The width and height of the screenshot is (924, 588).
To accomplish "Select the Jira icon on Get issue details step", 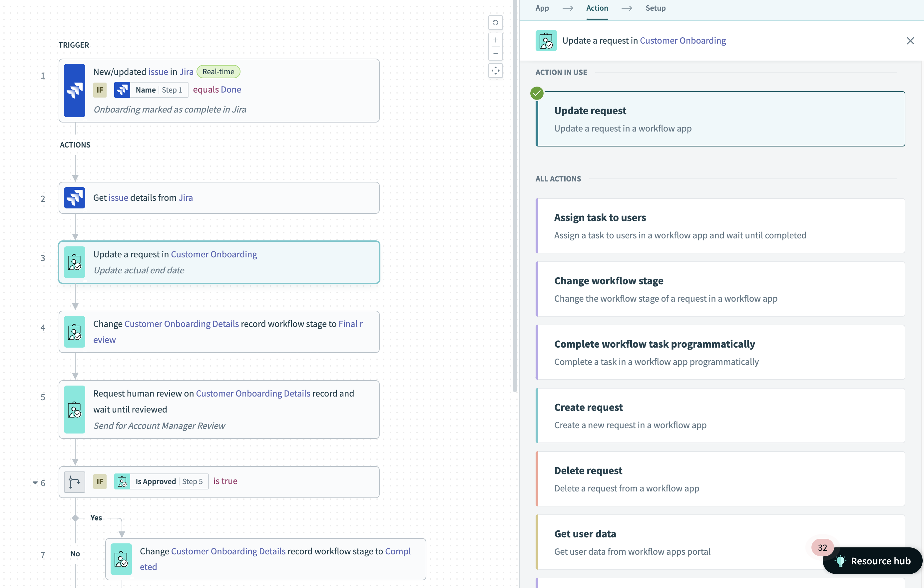I will (74, 197).
